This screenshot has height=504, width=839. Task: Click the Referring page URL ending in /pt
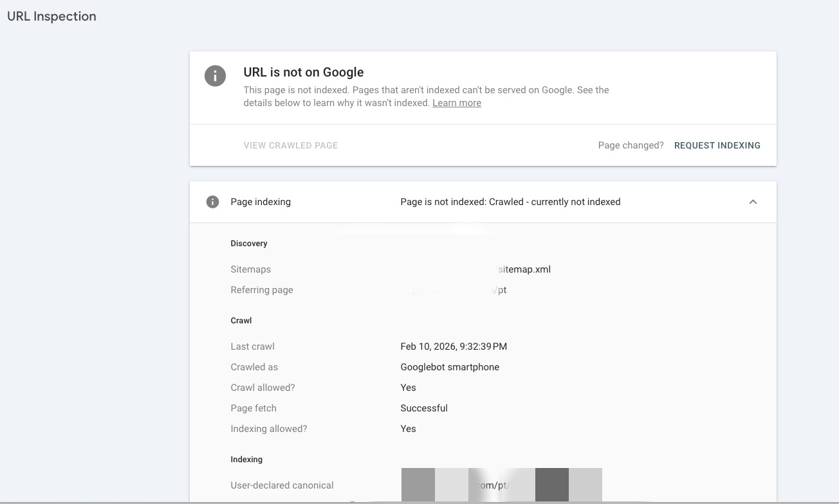499,290
